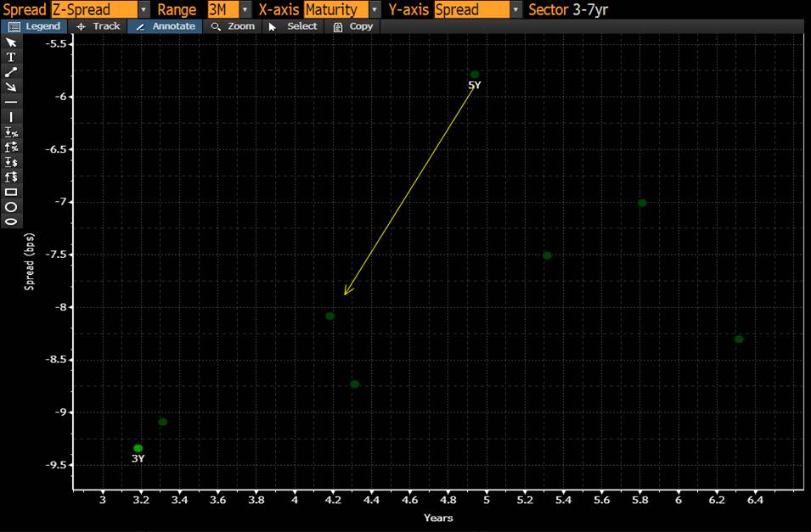Click the Maturity X-axis field
Viewport: 811px width, 532px height.
(336, 10)
